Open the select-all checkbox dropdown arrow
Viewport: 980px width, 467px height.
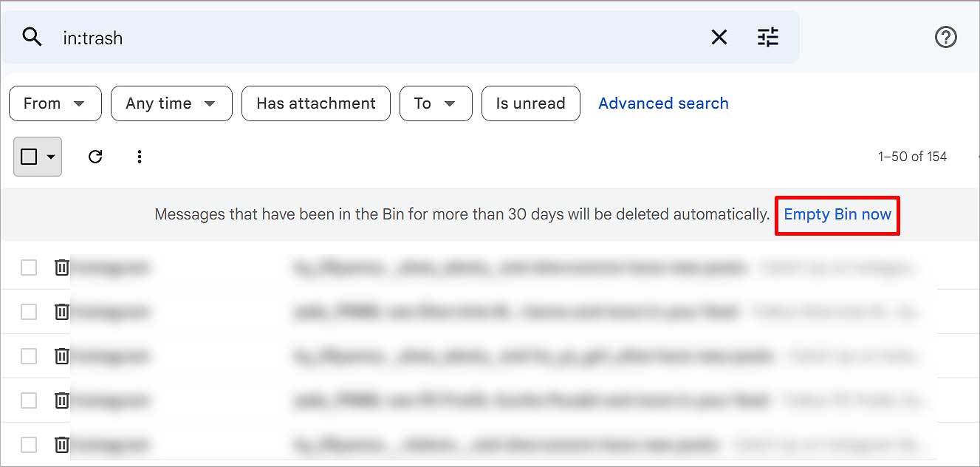tap(51, 157)
